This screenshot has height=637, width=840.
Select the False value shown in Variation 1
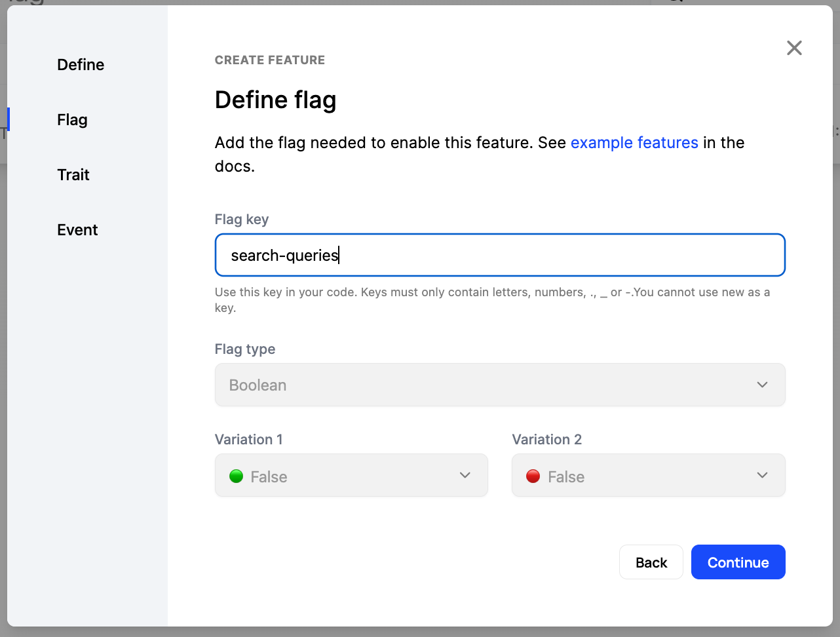(269, 476)
